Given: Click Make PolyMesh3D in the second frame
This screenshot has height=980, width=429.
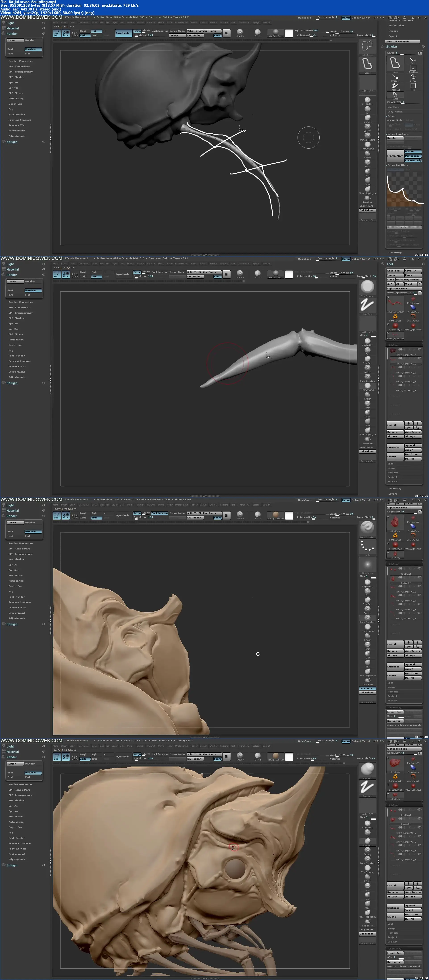Looking at the screenshot, I should point(408,280).
